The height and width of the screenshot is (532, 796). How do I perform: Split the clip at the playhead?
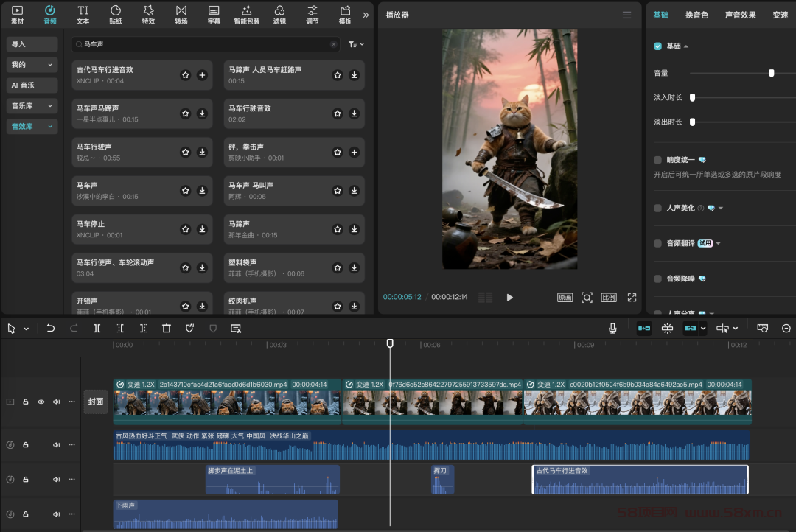pos(97,329)
